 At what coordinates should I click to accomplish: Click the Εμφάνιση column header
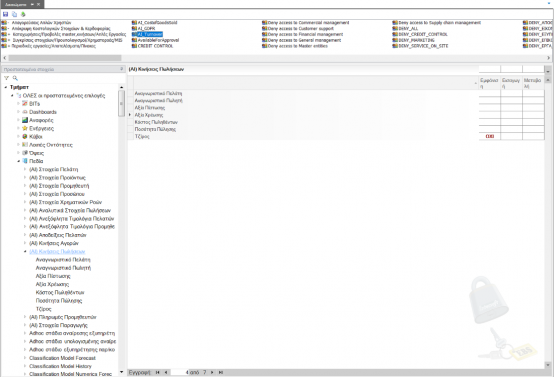coord(490,83)
